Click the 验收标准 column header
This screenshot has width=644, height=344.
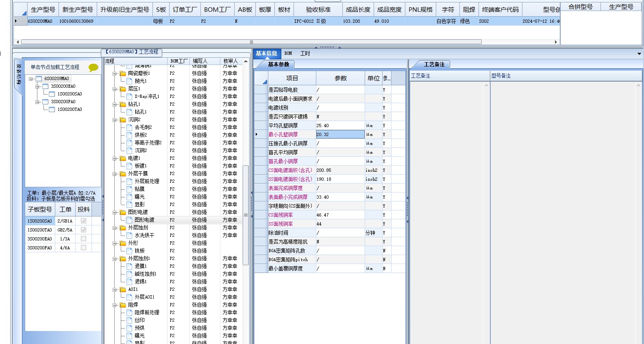[318, 9]
